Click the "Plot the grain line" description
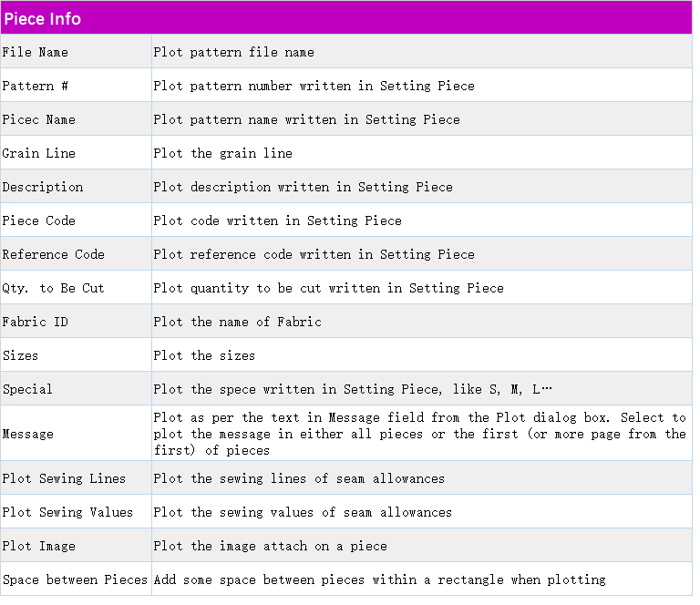Screen dimensions: 700x605 coord(223,153)
